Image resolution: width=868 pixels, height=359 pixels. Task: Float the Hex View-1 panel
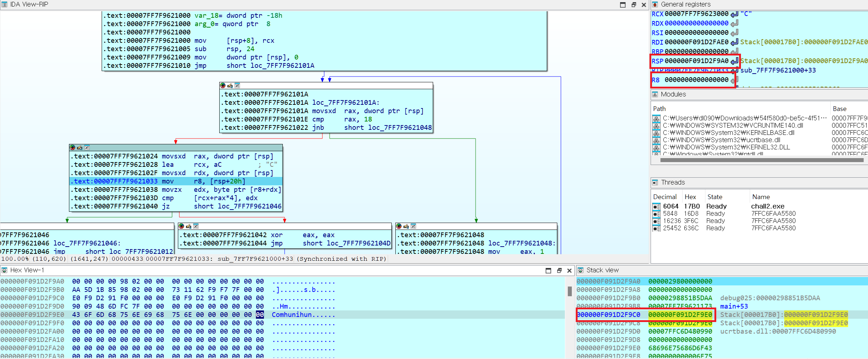click(x=559, y=271)
